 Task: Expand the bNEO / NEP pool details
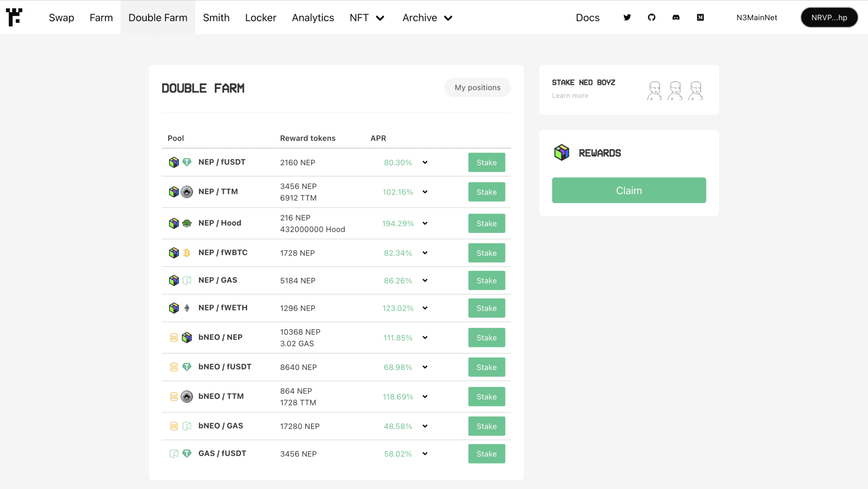[425, 338]
